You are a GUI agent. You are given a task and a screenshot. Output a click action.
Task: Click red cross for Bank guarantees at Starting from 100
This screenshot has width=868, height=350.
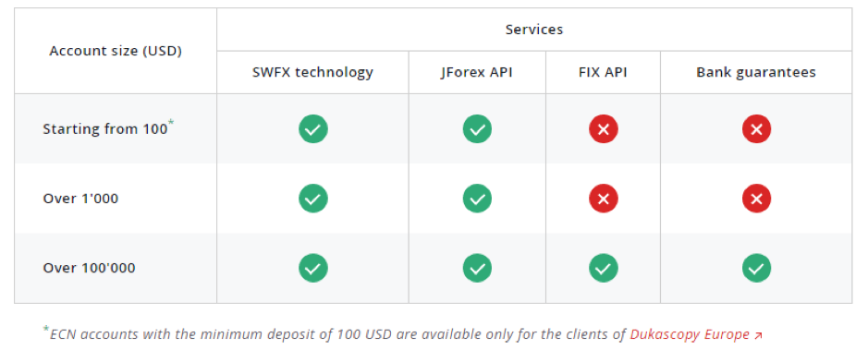[x=756, y=129]
